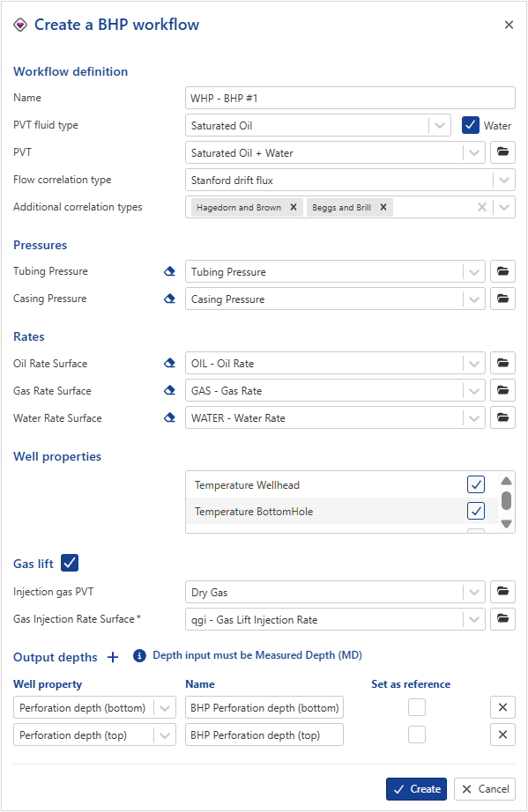Click well properties scrollbar down arrow
528x812 pixels.
[x=507, y=523]
